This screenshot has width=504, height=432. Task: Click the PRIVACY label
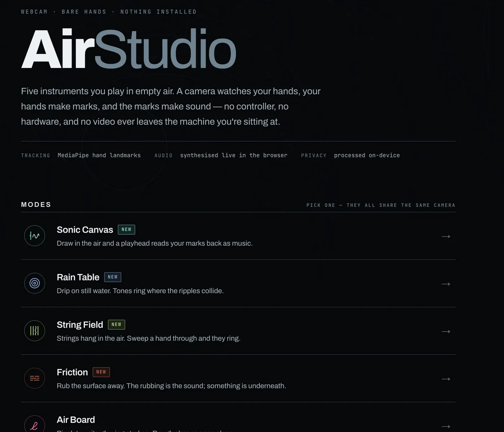click(314, 156)
